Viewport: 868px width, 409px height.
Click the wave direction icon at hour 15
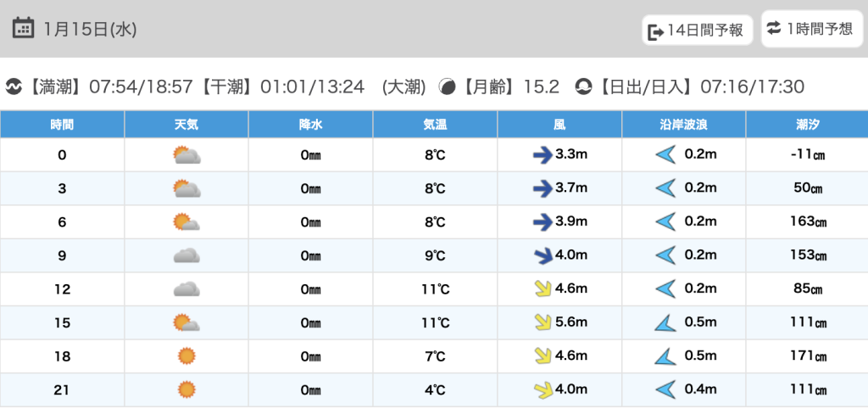[x=665, y=322]
